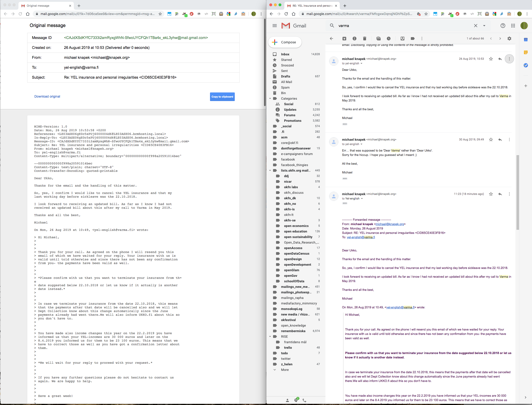Show search options dropdown arrow
This screenshot has width=532, height=405.
click(x=484, y=26)
